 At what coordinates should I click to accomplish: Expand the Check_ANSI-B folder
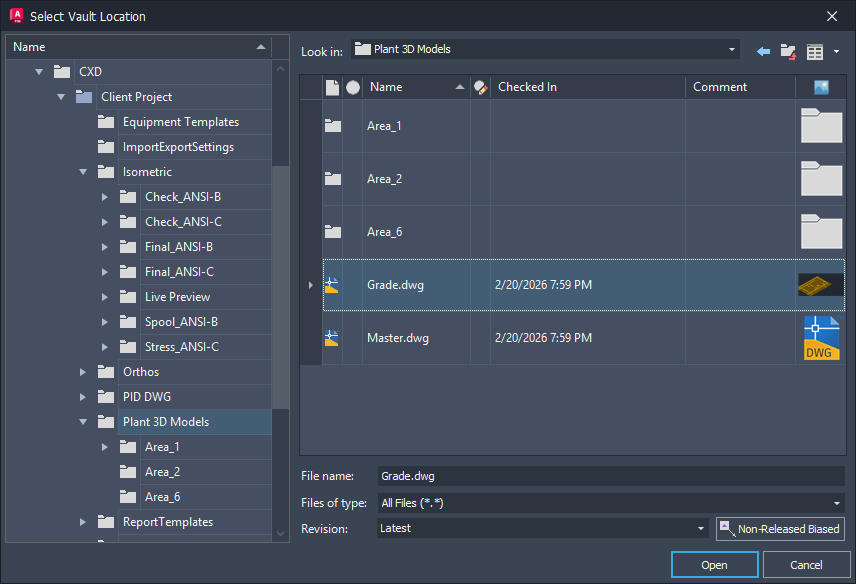(x=104, y=197)
